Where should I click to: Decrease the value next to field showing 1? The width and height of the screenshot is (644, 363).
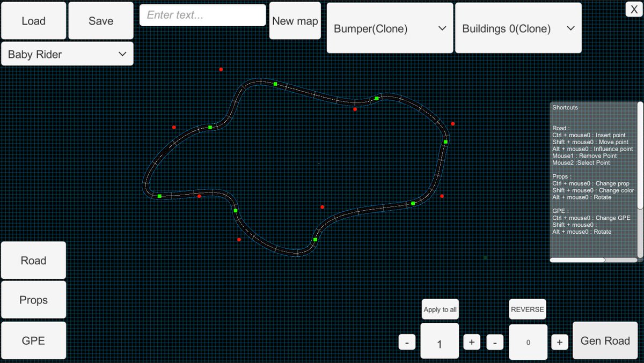pyautogui.click(x=407, y=342)
